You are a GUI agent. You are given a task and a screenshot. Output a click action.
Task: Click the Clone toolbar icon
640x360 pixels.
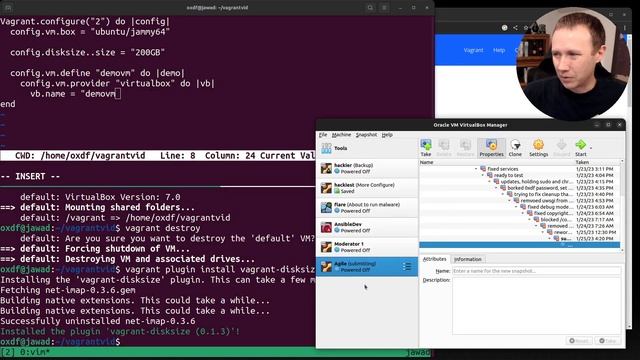[x=515, y=147]
